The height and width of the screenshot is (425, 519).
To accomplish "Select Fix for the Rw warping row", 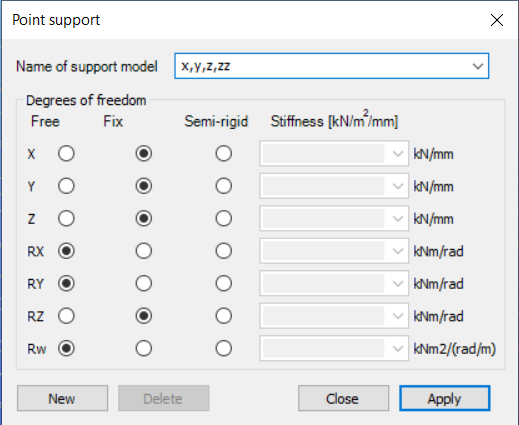I will 144,349.
